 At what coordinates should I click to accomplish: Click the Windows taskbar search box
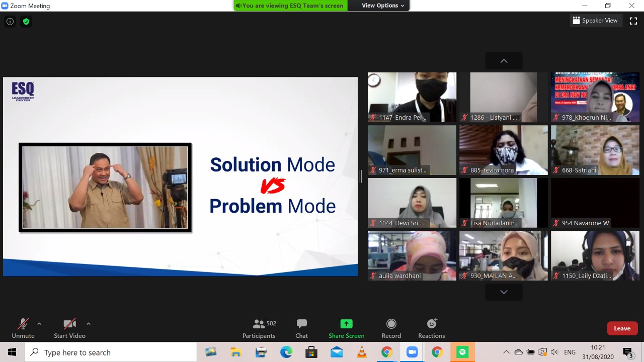click(111, 352)
